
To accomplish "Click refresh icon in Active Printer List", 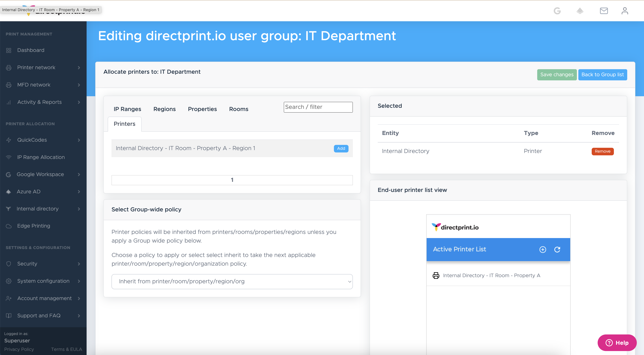I will [557, 249].
